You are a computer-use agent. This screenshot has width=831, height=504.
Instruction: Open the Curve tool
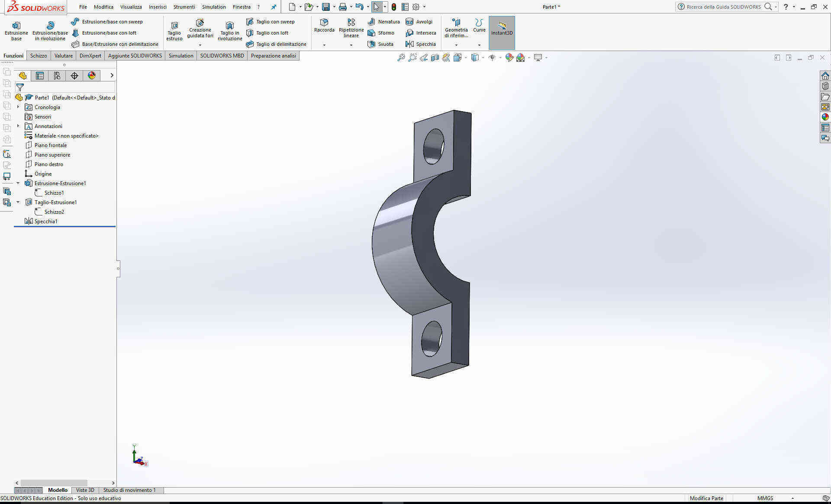tap(479, 26)
